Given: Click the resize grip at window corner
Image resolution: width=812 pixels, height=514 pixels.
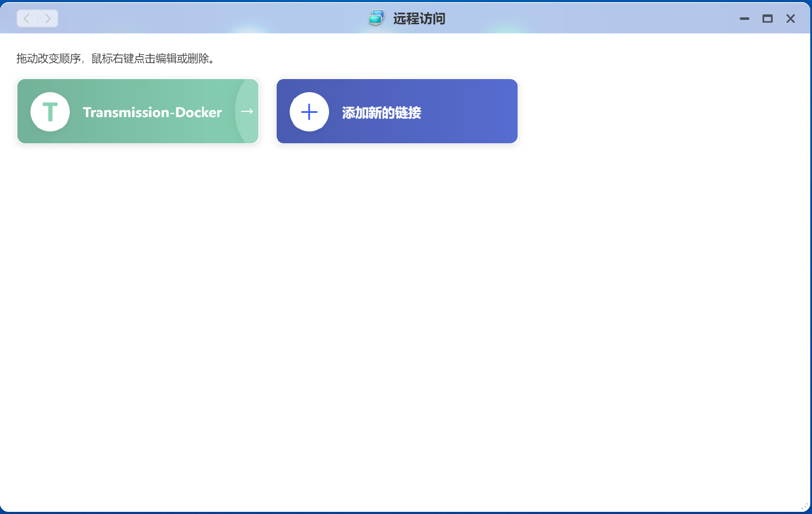Looking at the screenshot, I should tap(804, 506).
